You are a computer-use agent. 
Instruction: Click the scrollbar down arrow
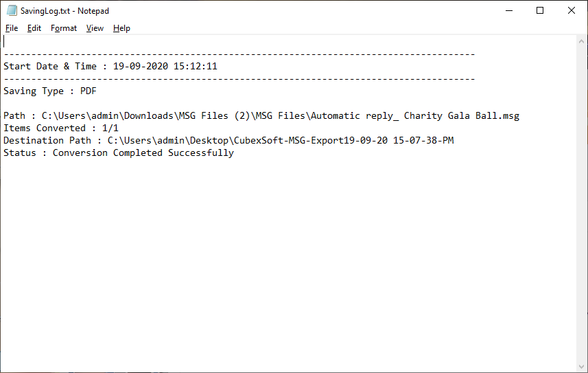tap(581, 367)
